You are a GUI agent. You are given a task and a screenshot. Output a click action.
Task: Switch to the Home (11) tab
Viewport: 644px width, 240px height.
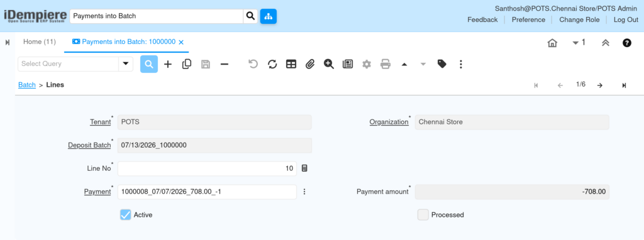tap(40, 42)
